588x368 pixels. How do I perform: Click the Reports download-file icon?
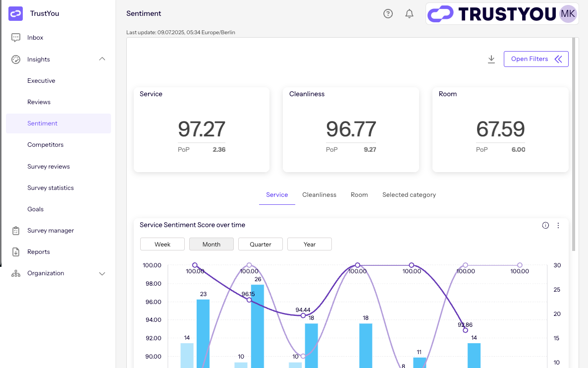[16, 252]
